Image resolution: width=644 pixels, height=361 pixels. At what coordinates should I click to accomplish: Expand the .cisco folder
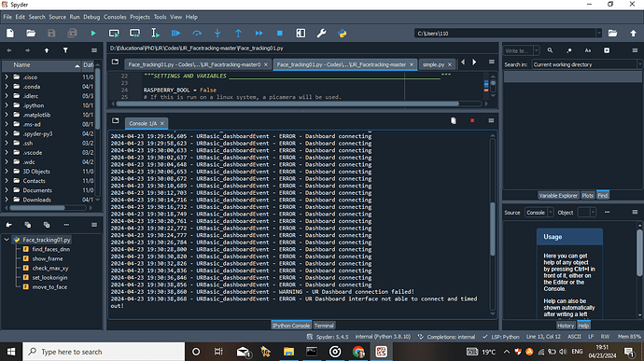click(x=7, y=76)
